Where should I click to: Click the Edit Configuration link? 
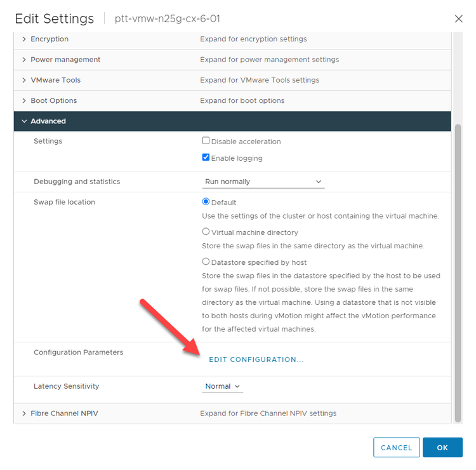(x=256, y=359)
